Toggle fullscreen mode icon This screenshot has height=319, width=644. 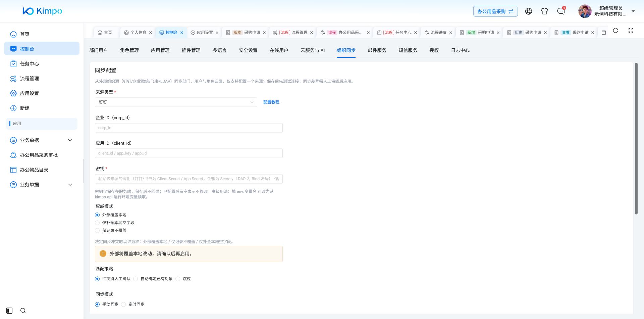pos(631,31)
